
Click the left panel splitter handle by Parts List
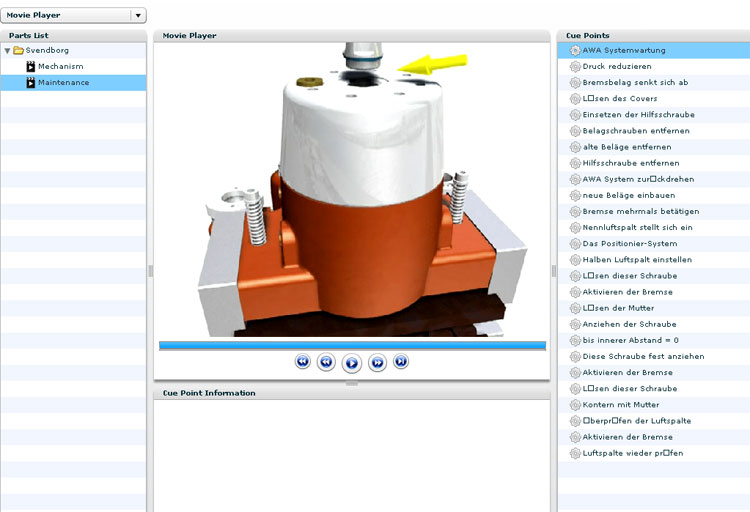tap(149, 270)
